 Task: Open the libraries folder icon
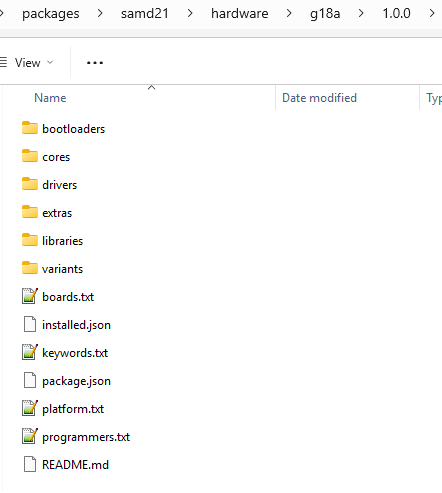click(x=30, y=240)
